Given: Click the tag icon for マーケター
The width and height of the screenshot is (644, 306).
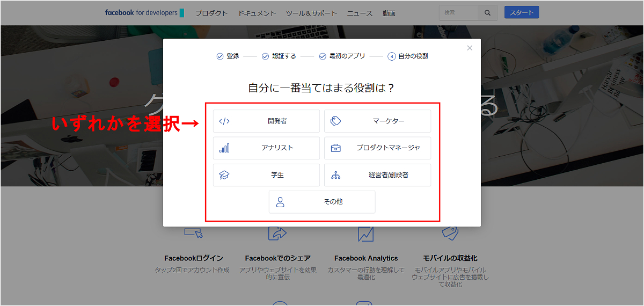Looking at the screenshot, I should [x=336, y=121].
